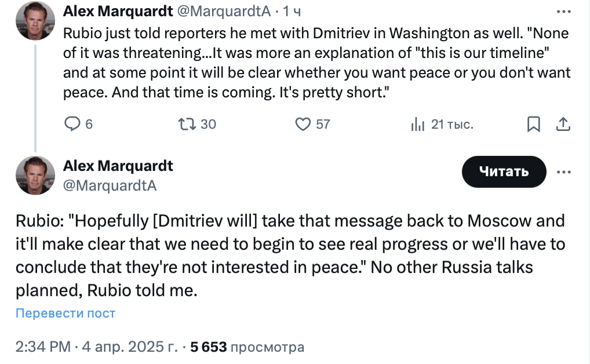Screen dimensions: 590x364
Task: Open three-dot menu on first tweet
Action: tap(563, 11)
